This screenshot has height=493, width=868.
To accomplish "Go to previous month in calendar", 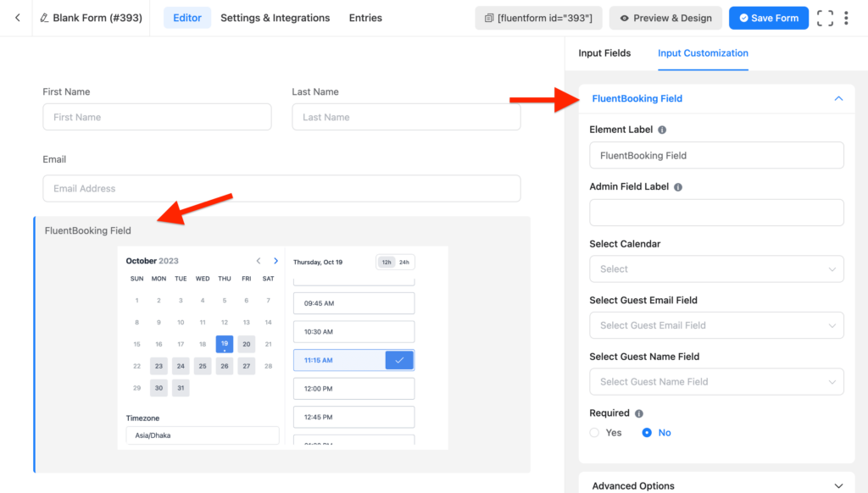I will point(259,261).
